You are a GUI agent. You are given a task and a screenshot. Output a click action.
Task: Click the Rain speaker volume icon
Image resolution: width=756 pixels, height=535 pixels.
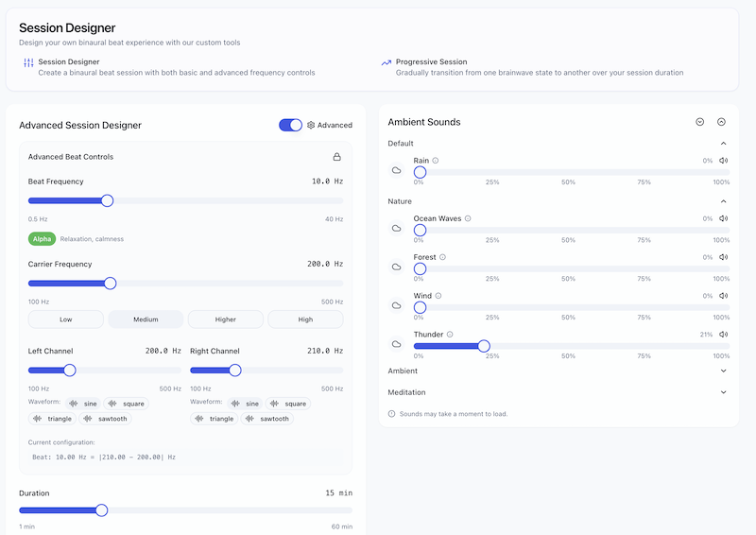[x=724, y=161]
